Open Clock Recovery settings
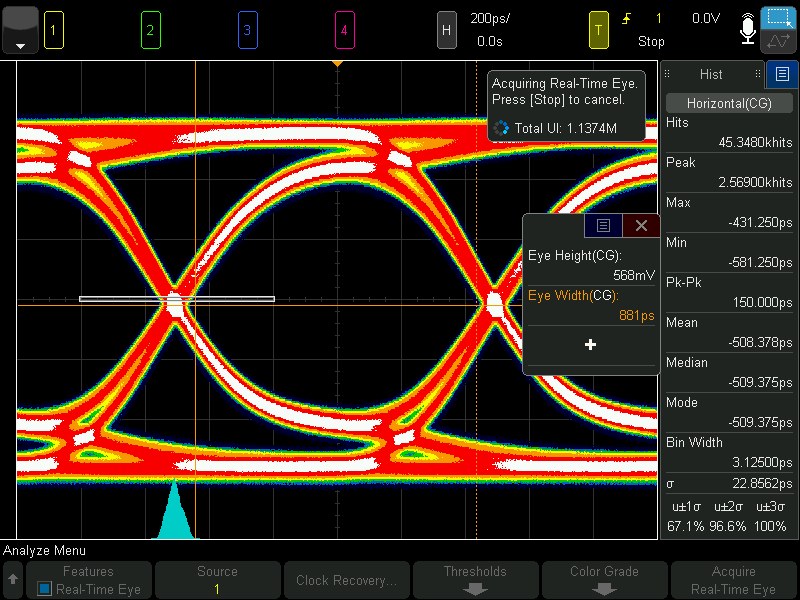800x600 pixels. coord(346,580)
